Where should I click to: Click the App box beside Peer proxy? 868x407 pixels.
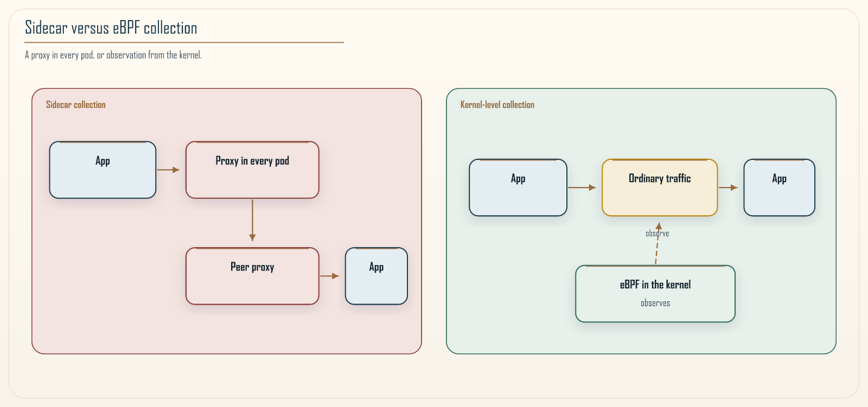[376, 276]
